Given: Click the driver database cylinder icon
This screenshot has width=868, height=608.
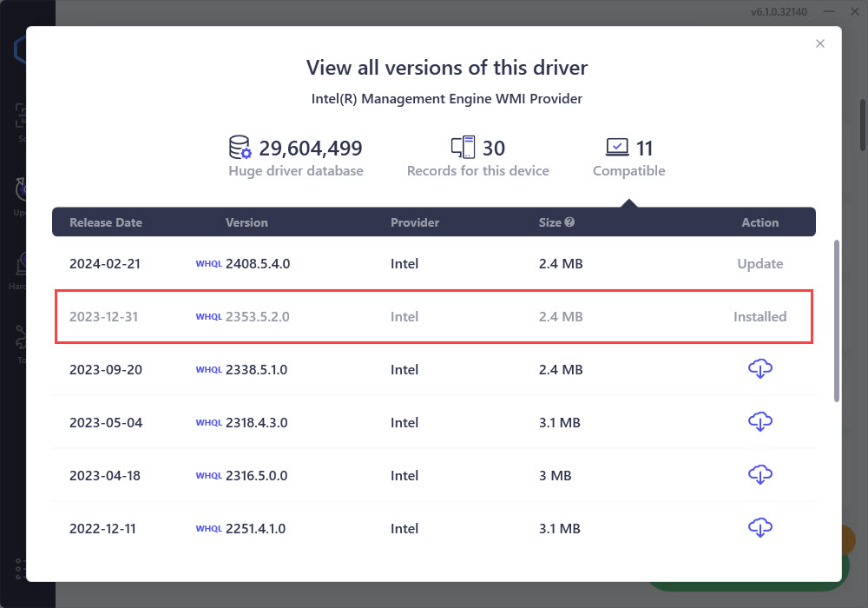Looking at the screenshot, I should [240, 148].
